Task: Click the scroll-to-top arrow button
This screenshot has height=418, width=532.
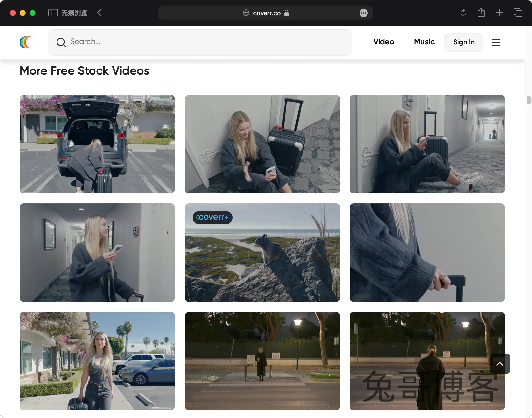Action: point(500,364)
